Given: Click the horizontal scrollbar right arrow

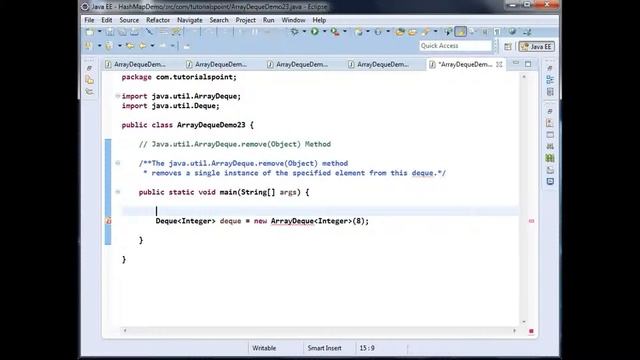Looking at the screenshot, I should [x=514, y=331].
